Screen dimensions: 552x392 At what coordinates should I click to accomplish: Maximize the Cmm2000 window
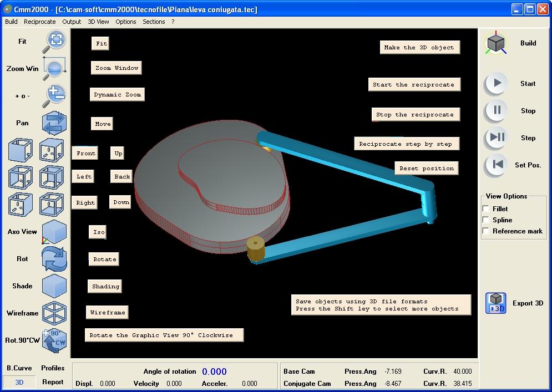pyautogui.click(x=530, y=9)
